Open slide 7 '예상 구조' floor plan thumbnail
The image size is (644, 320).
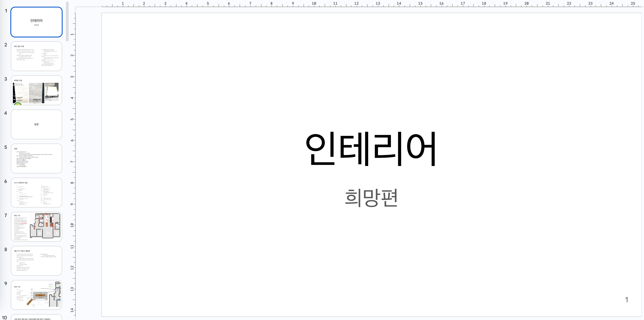point(36,227)
